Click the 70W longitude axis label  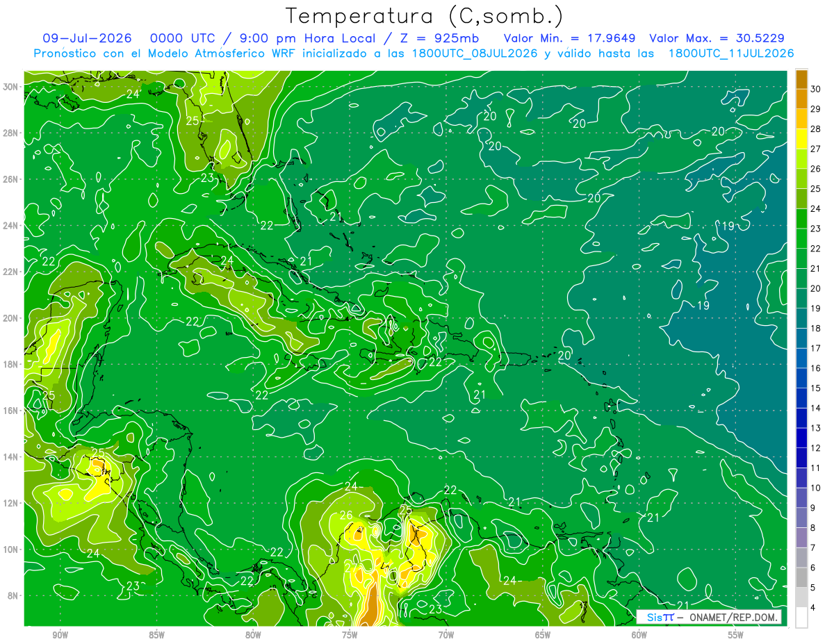coord(446,634)
